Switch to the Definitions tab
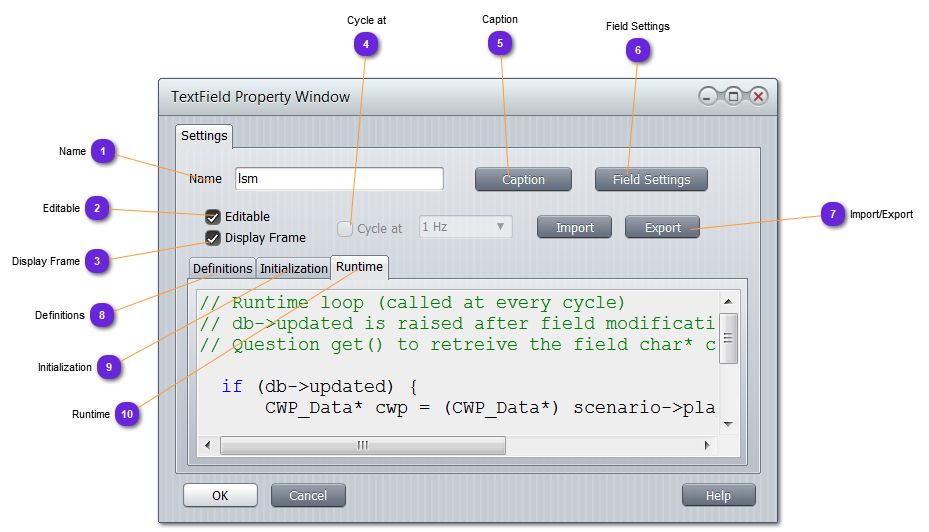The width and height of the screenshot is (929, 532). tap(222, 268)
